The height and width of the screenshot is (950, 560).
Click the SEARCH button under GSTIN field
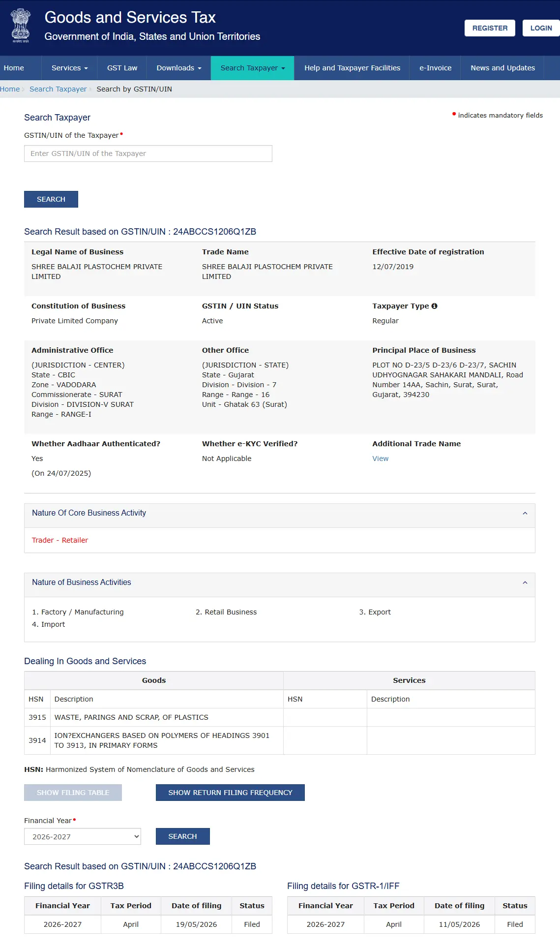pos(51,199)
